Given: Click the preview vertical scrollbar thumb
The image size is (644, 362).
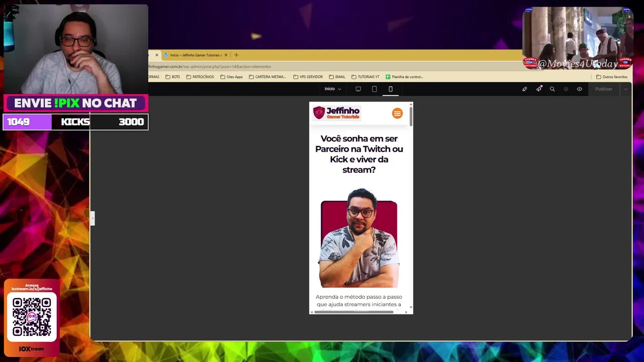Looking at the screenshot, I should [411, 116].
